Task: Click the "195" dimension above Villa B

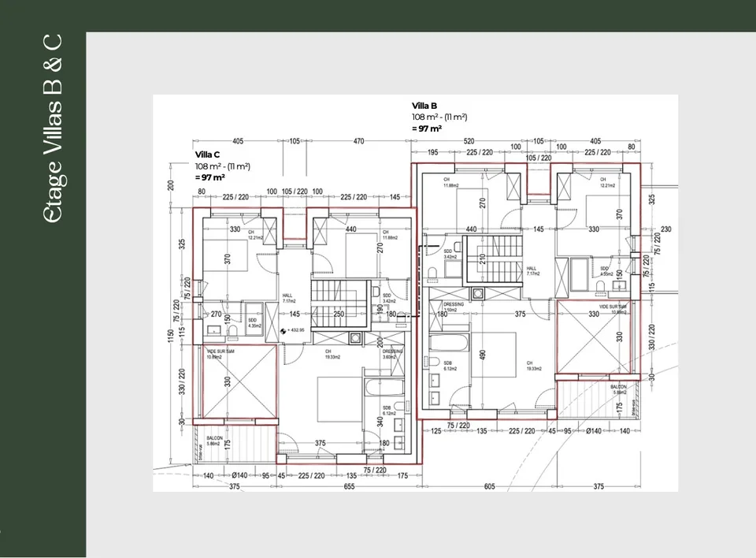Action: pos(433,152)
